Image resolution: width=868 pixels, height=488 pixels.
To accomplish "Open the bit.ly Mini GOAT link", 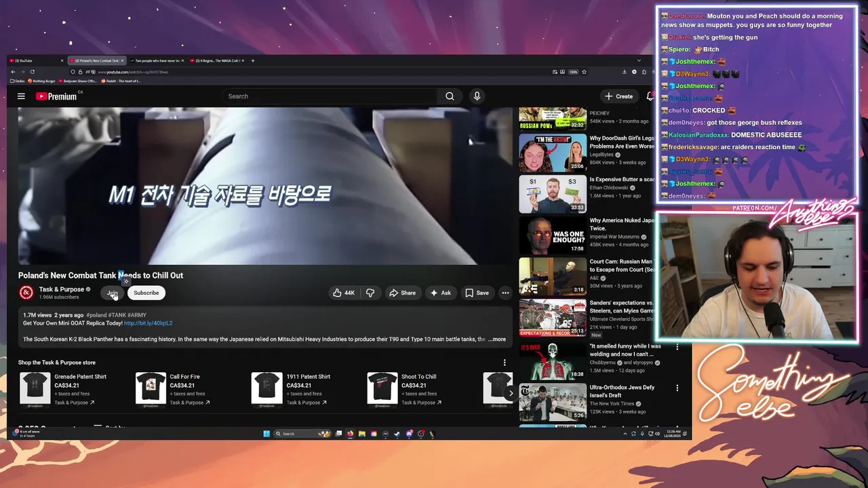I will pyautogui.click(x=149, y=323).
